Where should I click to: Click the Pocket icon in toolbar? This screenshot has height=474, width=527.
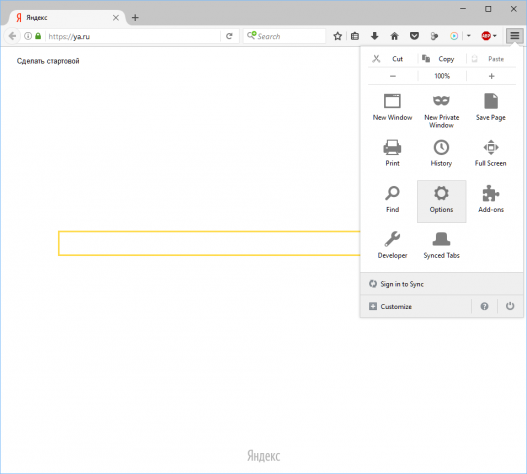click(414, 36)
